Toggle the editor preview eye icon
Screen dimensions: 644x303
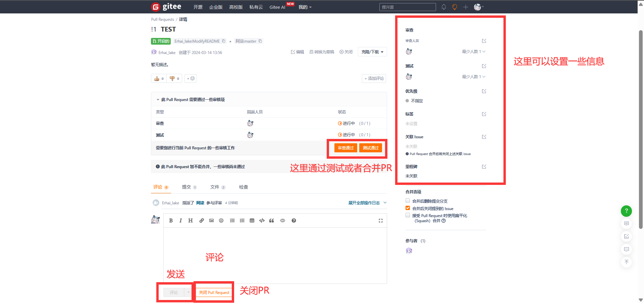[x=282, y=220]
